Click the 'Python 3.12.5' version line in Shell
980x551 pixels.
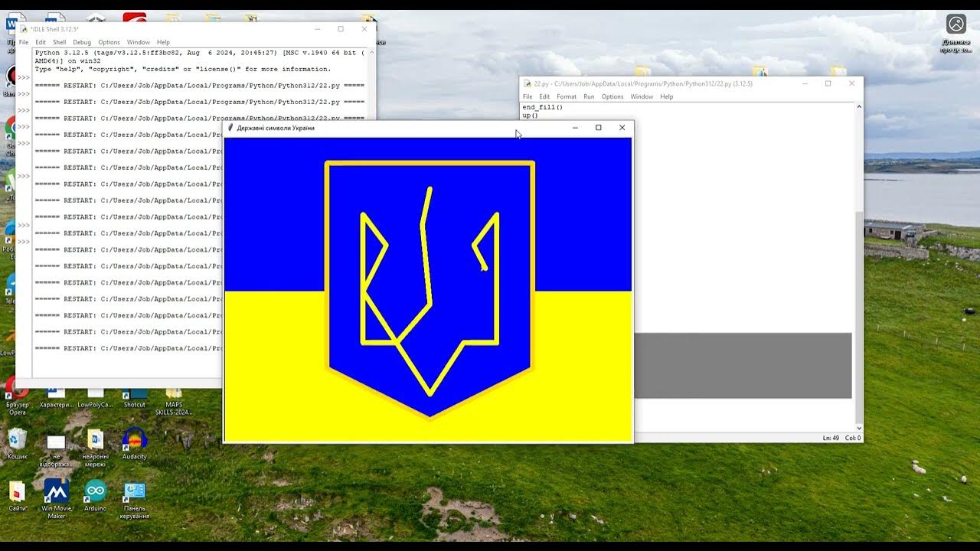[200, 53]
